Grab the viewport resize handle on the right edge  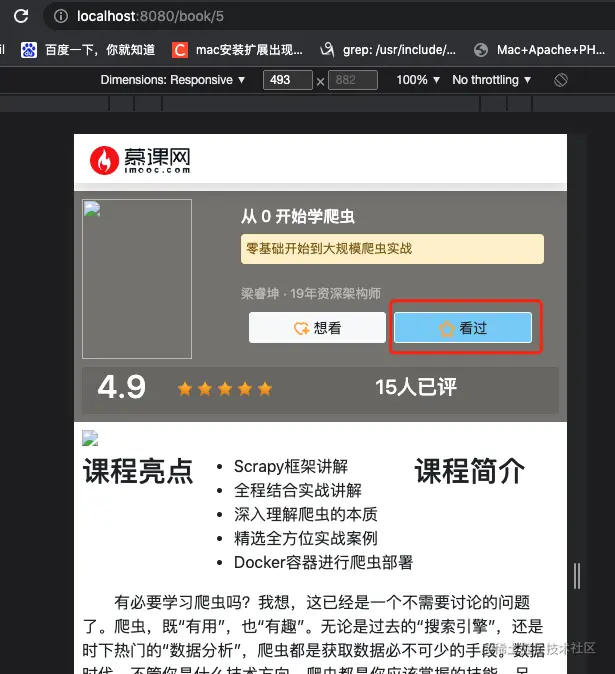[577, 576]
